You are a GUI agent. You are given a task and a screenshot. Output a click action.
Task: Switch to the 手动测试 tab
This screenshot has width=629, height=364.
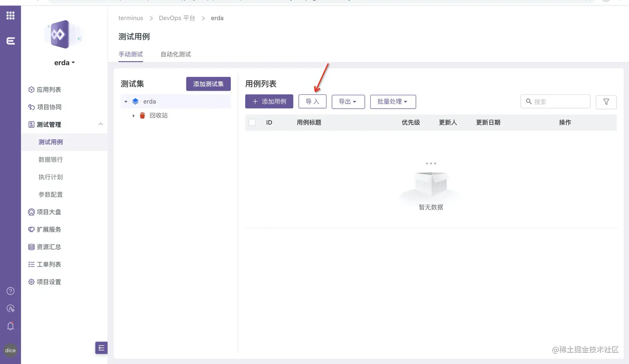131,54
